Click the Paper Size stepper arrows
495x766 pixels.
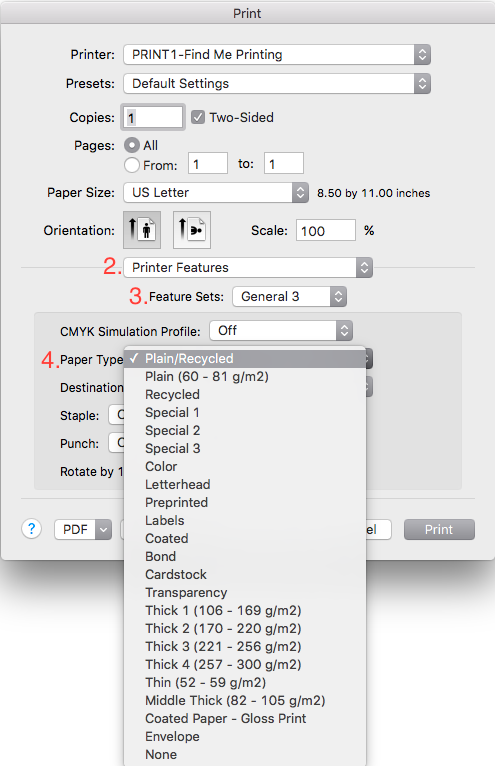pyautogui.click(x=301, y=192)
